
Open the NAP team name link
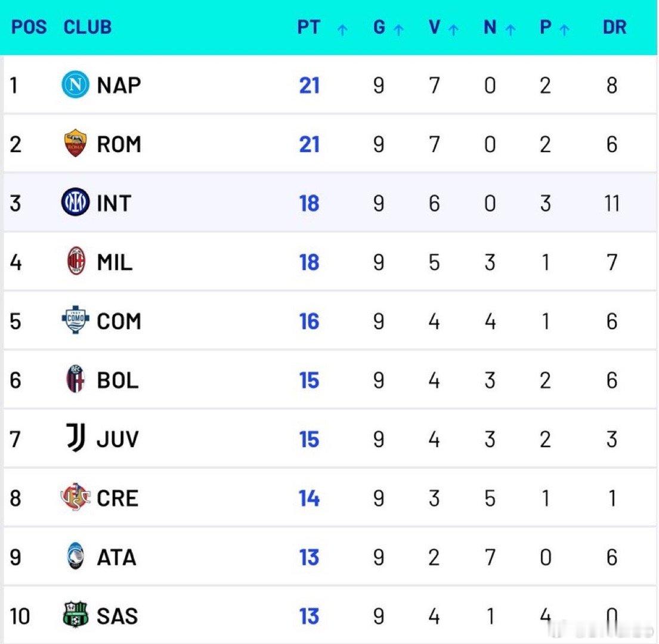119,85
